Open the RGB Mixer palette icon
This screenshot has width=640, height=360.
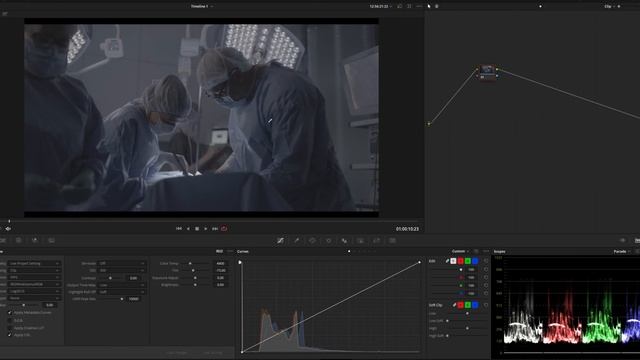pyautogui.click(x=35, y=240)
